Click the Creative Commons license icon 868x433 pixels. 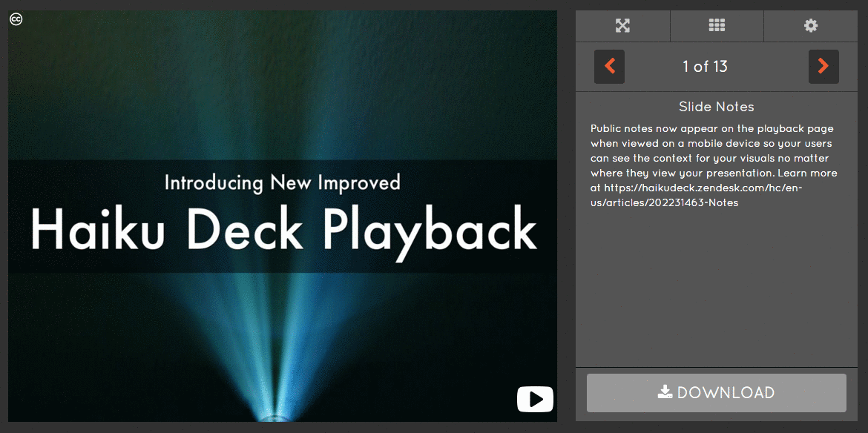coord(16,19)
